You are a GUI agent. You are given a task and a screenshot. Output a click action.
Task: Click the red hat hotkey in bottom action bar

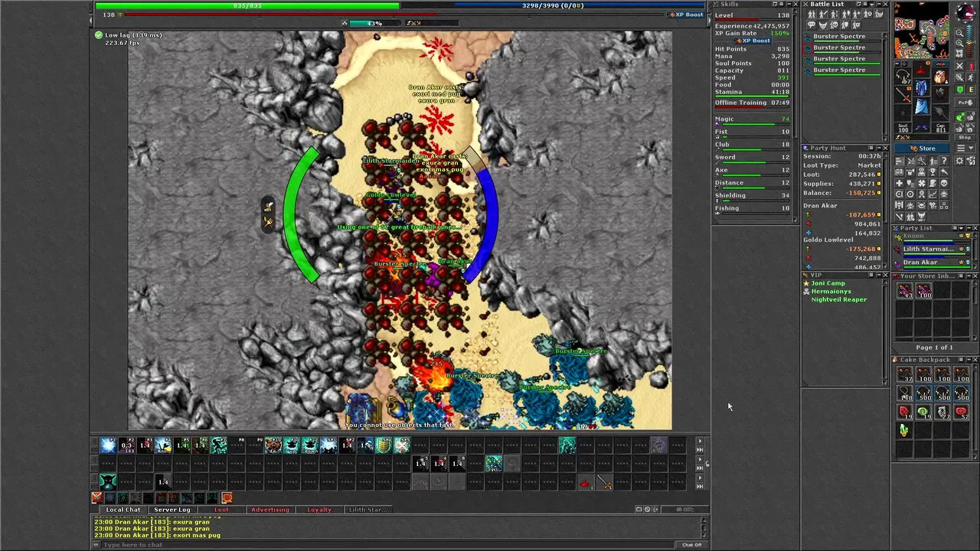pos(586,482)
